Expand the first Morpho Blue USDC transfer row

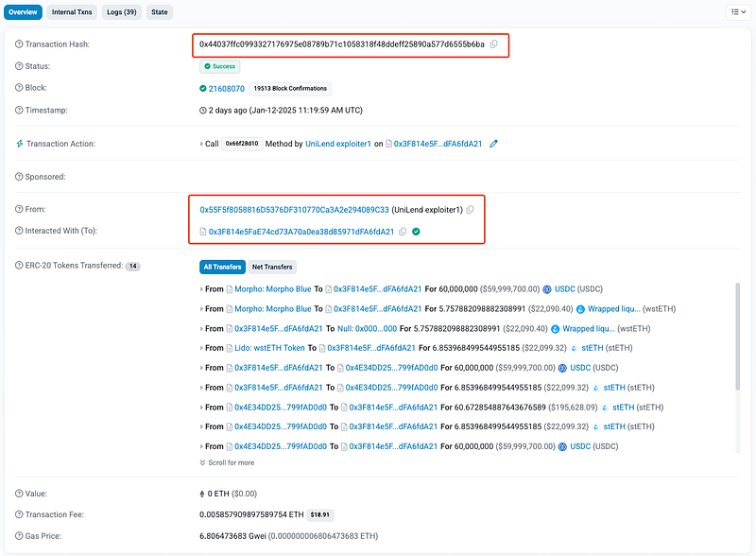[201, 289]
